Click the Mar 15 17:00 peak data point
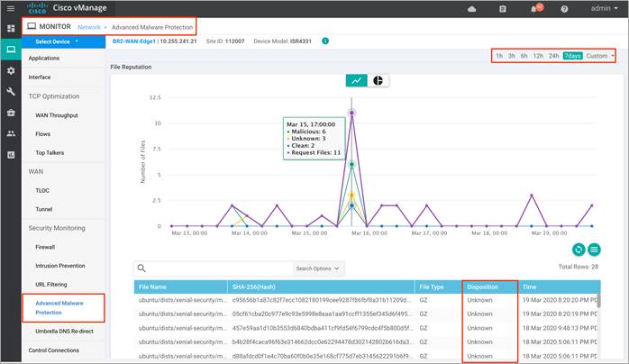The height and width of the screenshot is (364, 629). [351, 113]
